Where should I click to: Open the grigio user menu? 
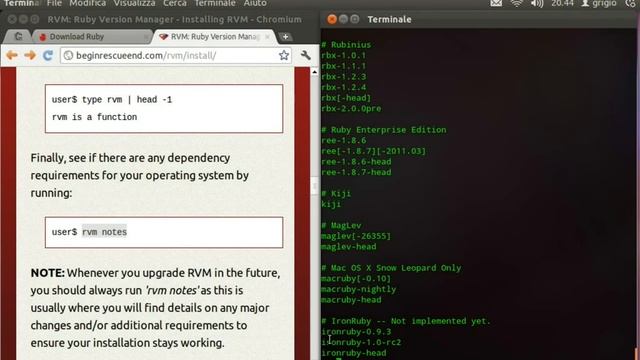[x=599, y=4]
